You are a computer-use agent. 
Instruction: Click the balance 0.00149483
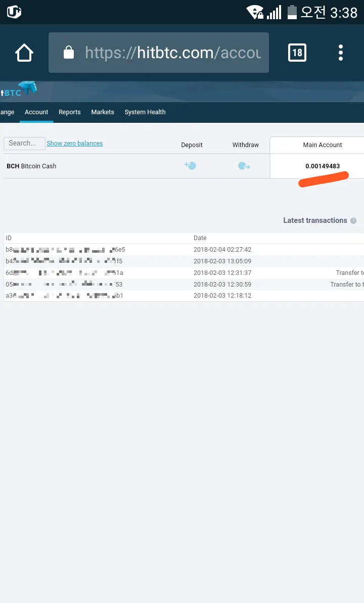323,166
